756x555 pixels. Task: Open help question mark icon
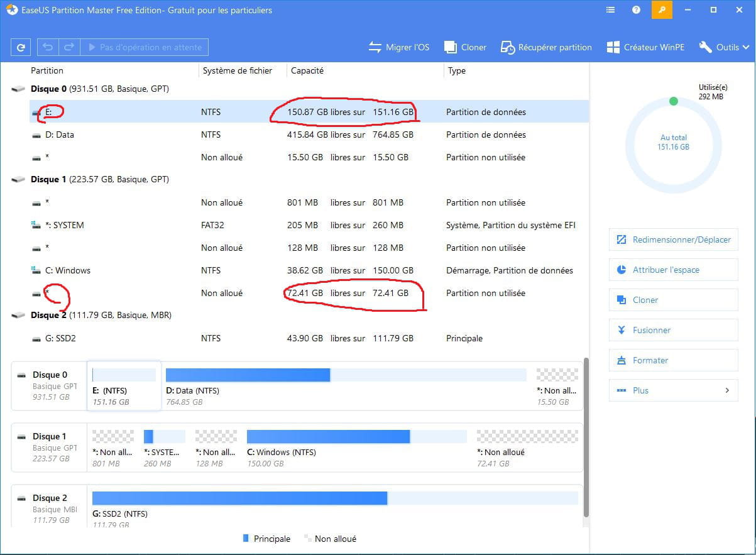(636, 10)
